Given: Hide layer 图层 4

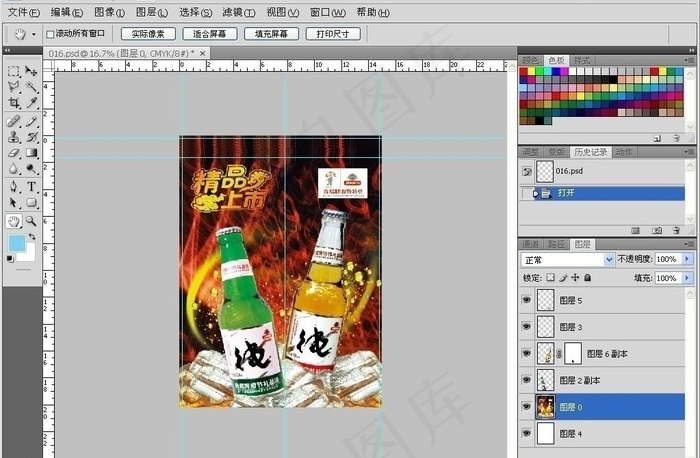Looking at the screenshot, I should [x=527, y=433].
